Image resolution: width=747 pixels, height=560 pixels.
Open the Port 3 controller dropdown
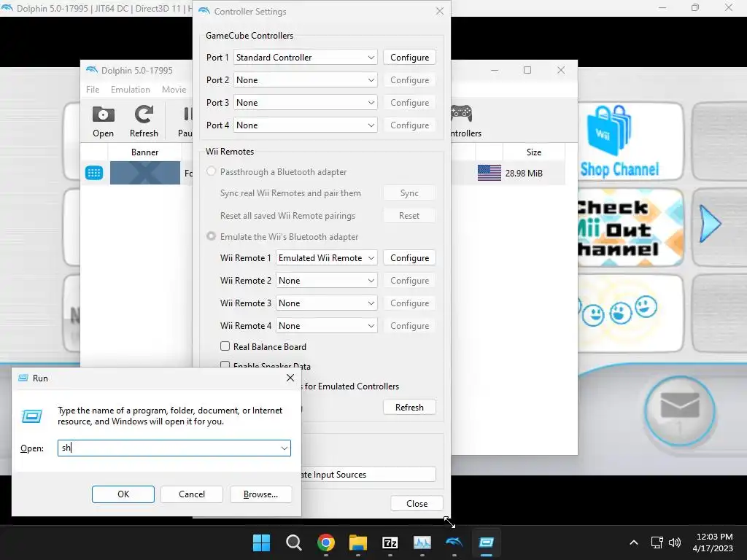click(x=306, y=102)
